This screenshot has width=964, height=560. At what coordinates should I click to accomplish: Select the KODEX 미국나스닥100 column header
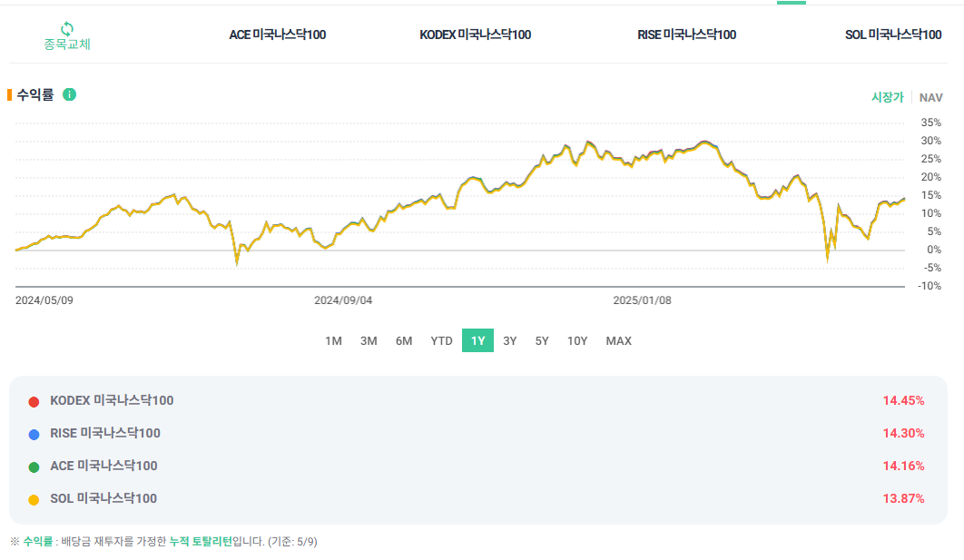tap(476, 35)
